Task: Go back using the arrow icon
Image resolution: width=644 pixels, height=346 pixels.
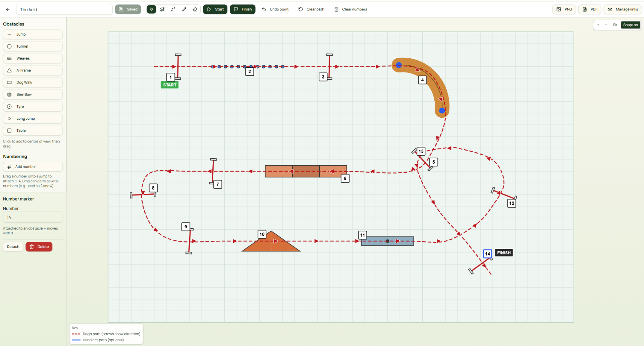Action: pyautogui.click(x=8, y=9)
